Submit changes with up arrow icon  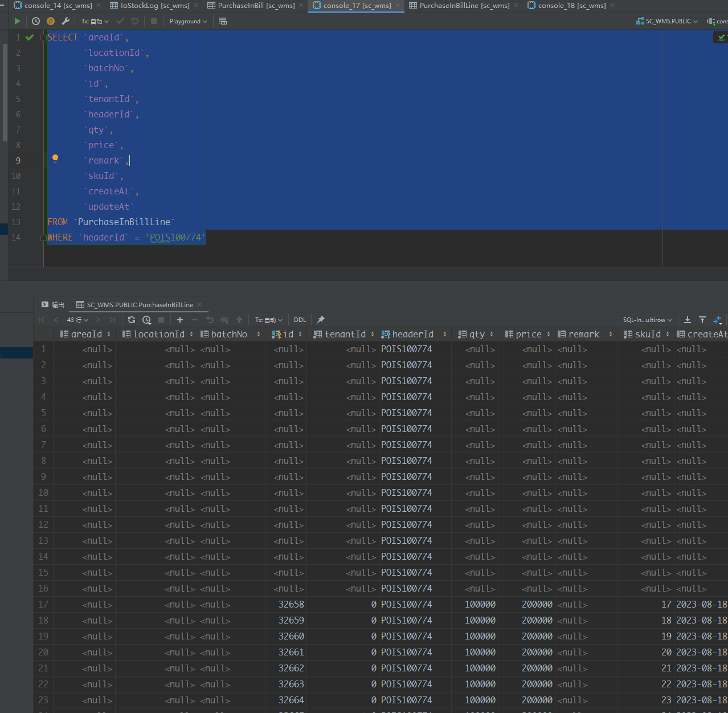239,320
